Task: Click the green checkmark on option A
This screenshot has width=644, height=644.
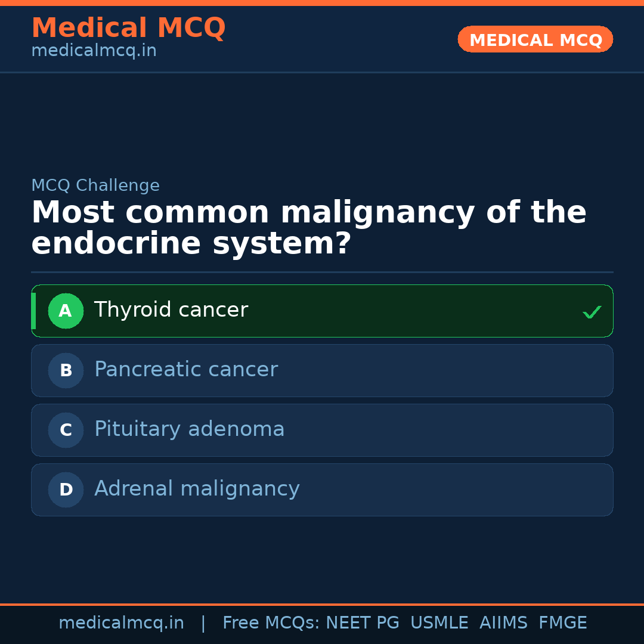Action: [592, 311]
